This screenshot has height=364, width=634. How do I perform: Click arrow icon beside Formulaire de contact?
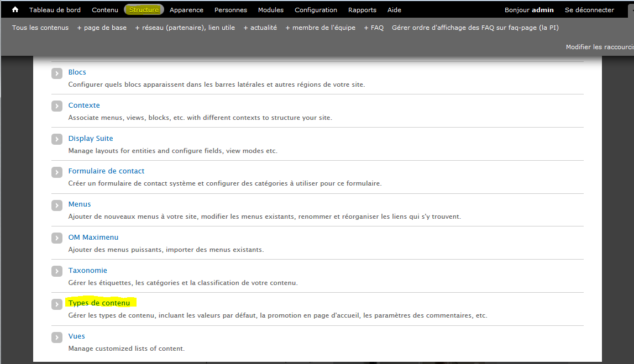(57, 172)
